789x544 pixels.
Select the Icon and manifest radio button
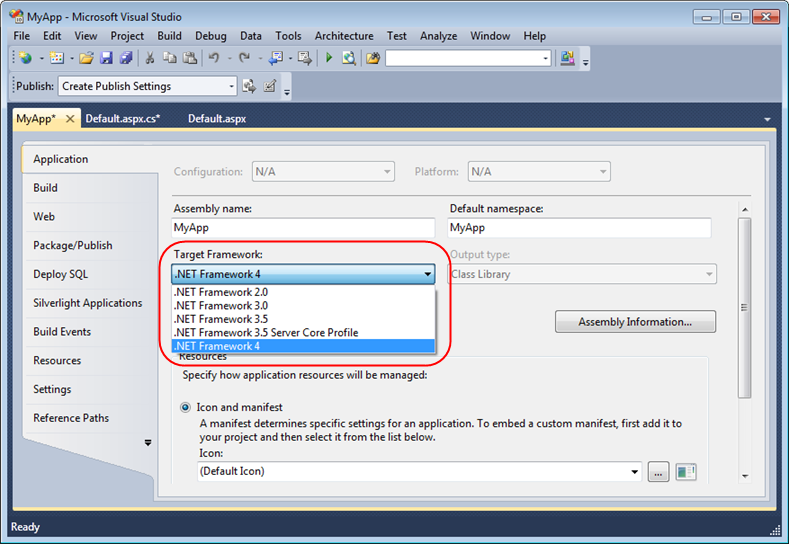click(186, 407)
